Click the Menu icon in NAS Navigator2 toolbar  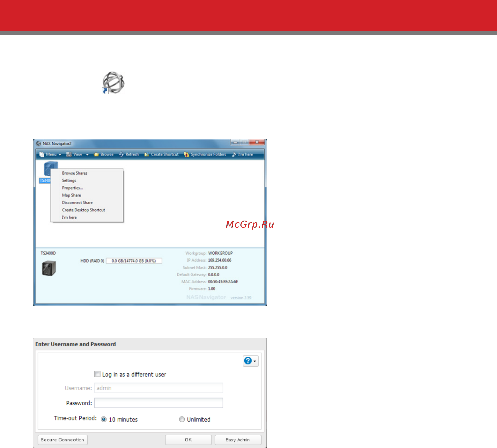coord(42,154)
